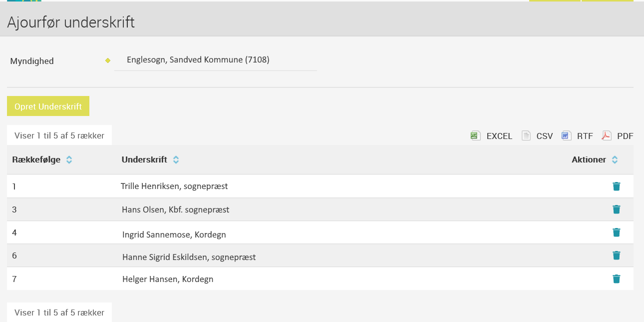Sort by Rækkefølge column arrows
The image size is (644, 322).
pos(69,160)
